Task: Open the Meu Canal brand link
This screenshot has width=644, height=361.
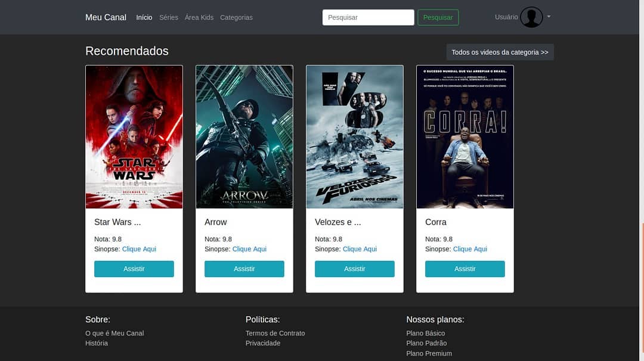Action: 106,17
